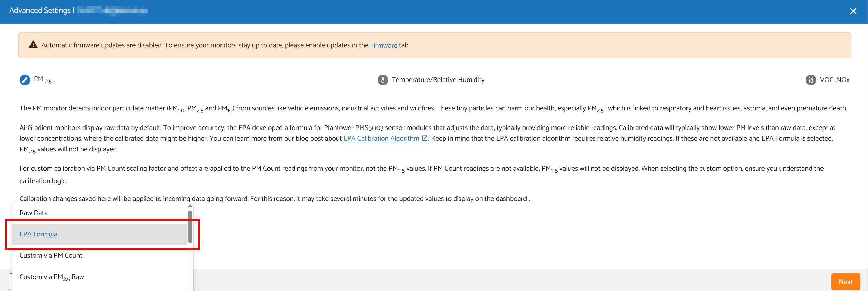Screen dimensions: 868x291
Task: Click the Advanced Settings title text
Action: (x=40, y=10)
